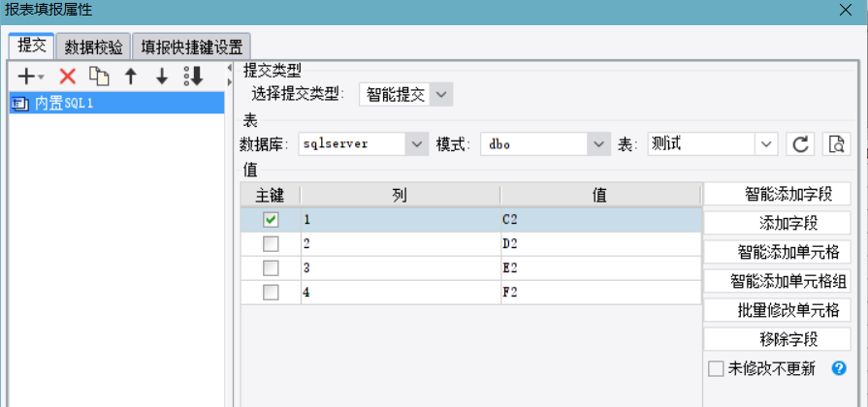Expand the sqlserver database dropdown
This screenshot has width=868, height=407.
(418, 144)
